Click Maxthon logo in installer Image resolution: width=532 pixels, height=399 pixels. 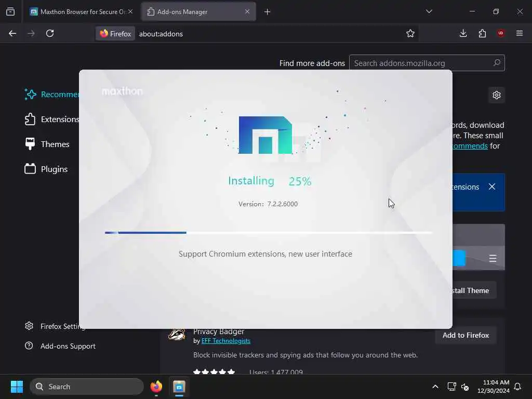pyautogui.click(x=265, y=135)
